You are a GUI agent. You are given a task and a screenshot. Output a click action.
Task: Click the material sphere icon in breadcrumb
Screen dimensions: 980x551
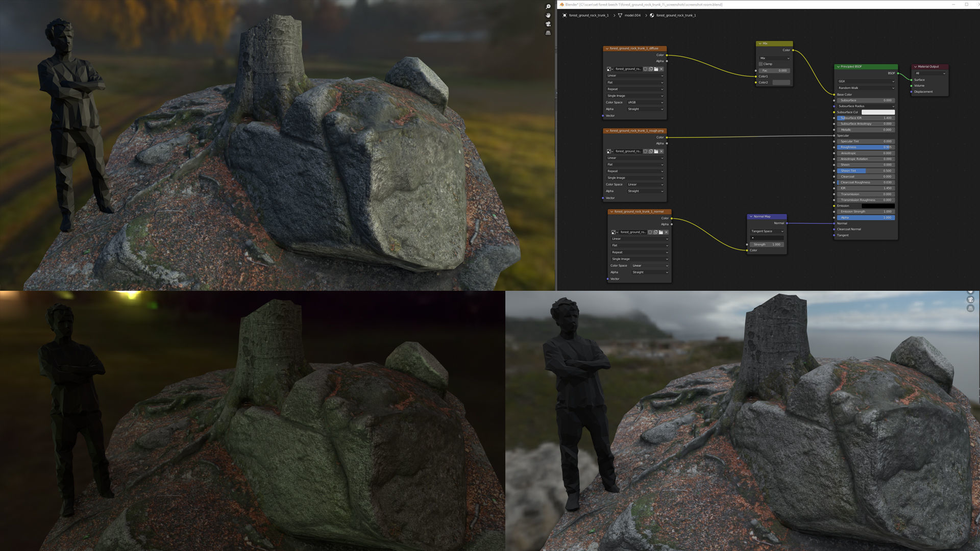click(652, 15)
